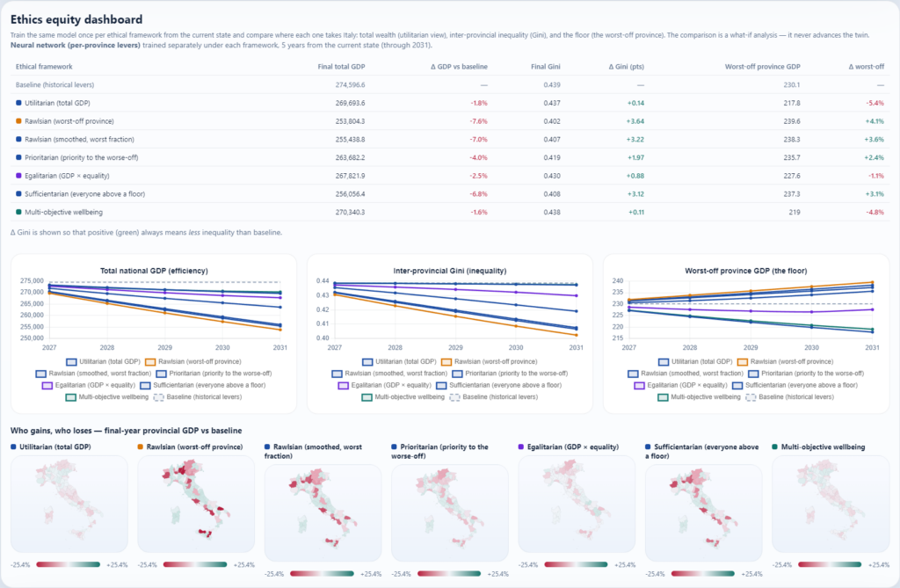900x588 pixels.
Task: Click color scale bar under Utilitarian map
Action: [x=69, y=564]
